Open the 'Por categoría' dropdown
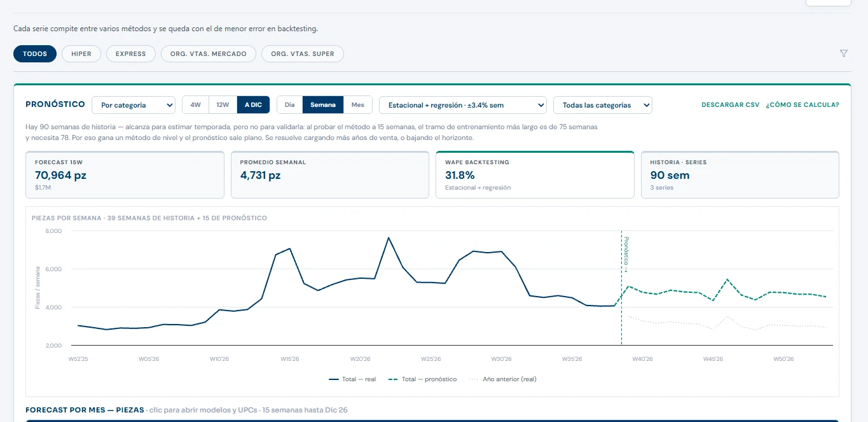 tap(134, 105)
